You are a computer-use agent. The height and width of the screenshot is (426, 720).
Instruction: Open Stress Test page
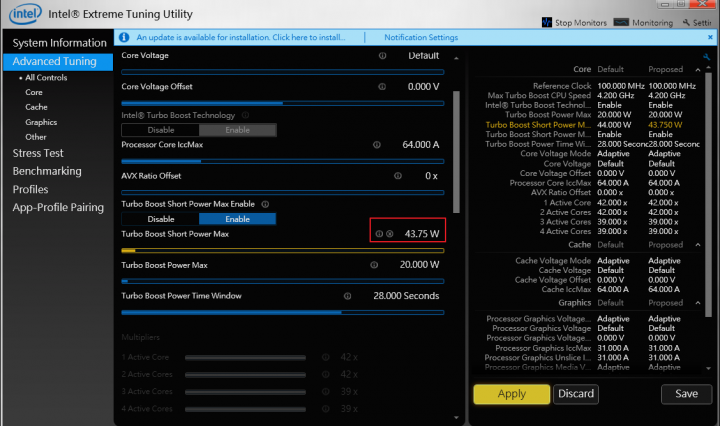click(38, 153)
